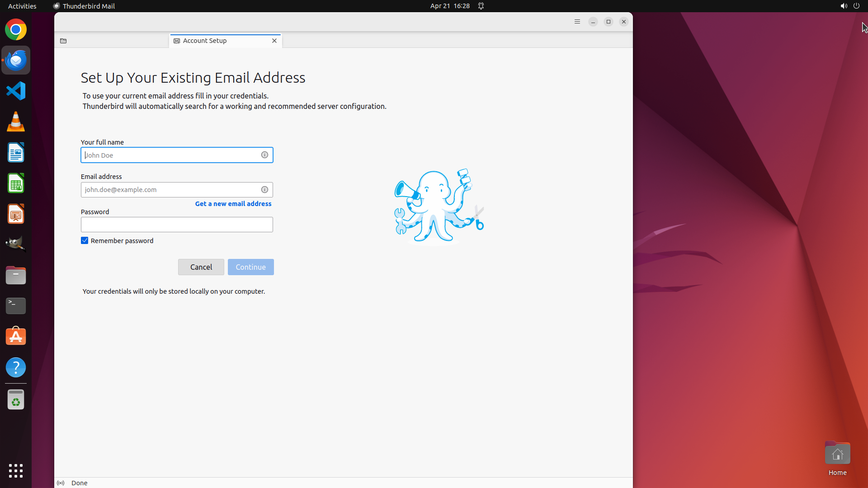This screenshot has height=488, width=868.
Task: Open the notification bell in top bar
Action: pyautogui.click(x=481, y=6)
